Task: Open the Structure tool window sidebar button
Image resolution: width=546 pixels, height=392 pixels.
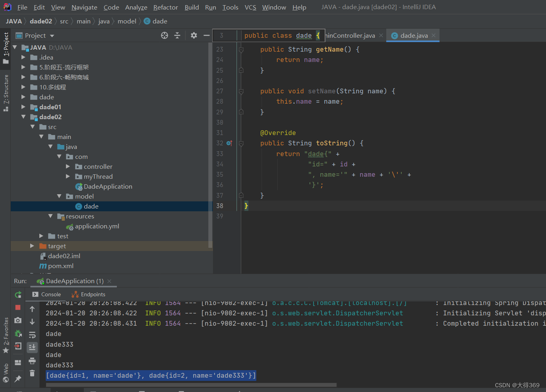Action: pos(6,93)
